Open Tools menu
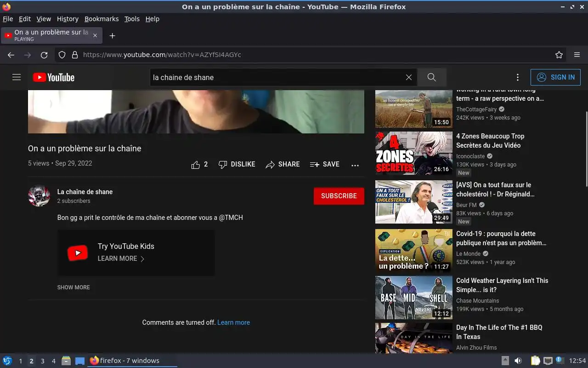 (x=132, y=19)
